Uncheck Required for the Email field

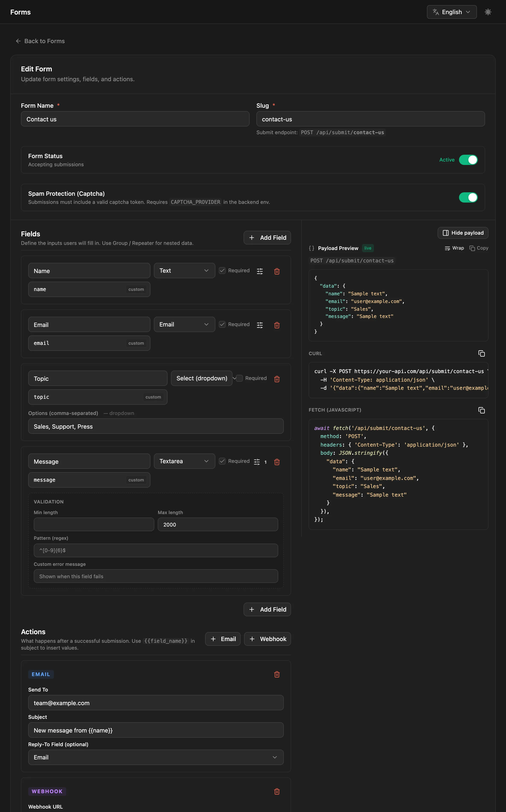(222, 324)
